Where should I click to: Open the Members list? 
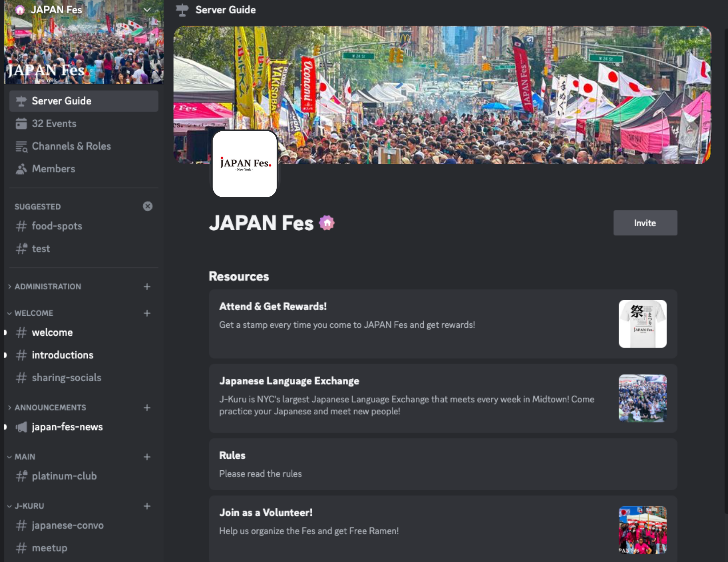pyautogui.click(x=54, y=169)
